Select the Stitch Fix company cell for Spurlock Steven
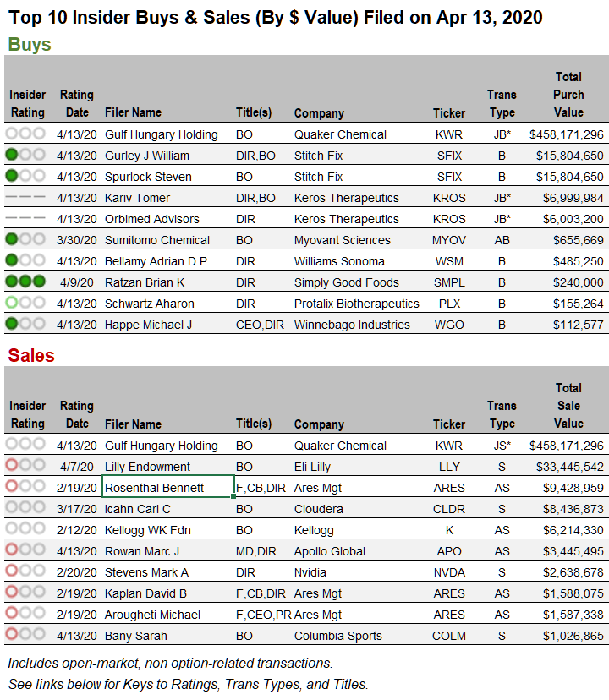The height and width of the screenshot is (700, 609). [319, 177]
